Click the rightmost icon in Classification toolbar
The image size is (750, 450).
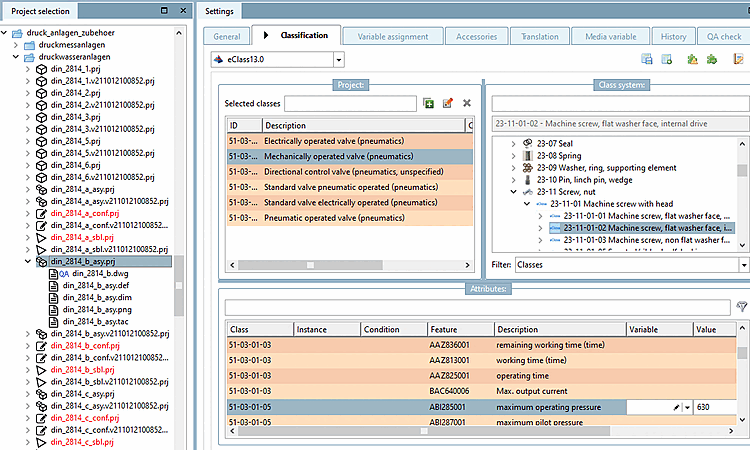(x=739, y=61)
